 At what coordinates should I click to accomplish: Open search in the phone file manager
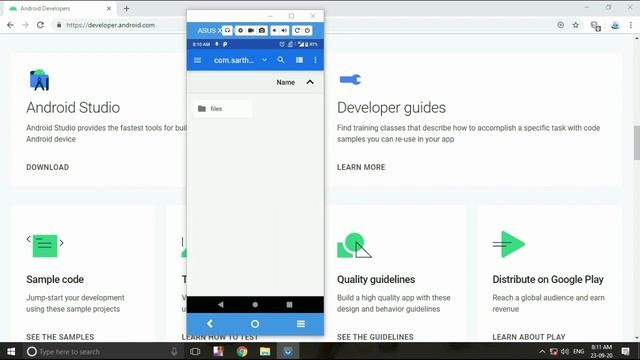point(281,60)
